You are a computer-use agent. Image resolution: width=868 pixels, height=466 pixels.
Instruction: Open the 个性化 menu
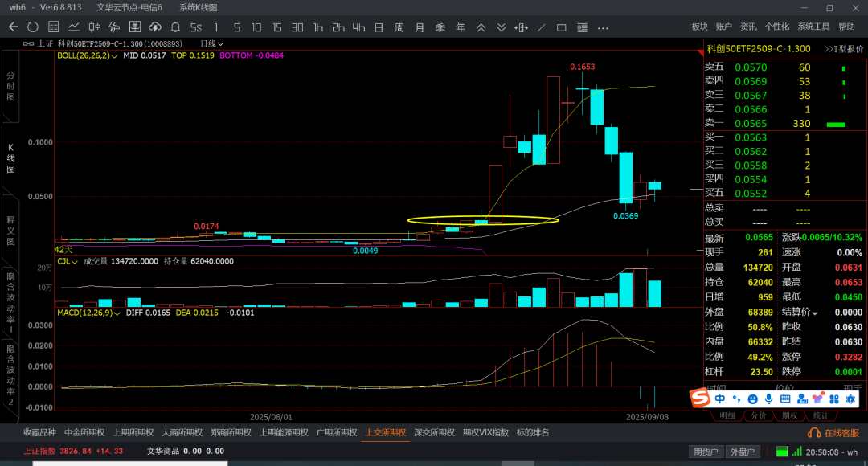(776, 27)
